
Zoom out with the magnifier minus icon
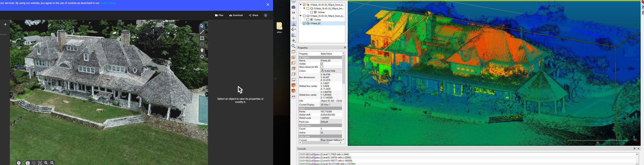(x=52, y=163)
